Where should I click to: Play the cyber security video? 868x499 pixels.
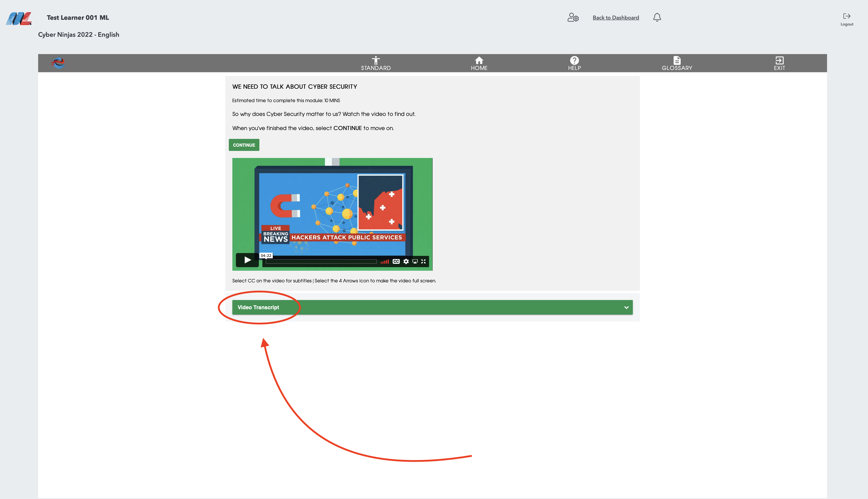coord(247,260)
